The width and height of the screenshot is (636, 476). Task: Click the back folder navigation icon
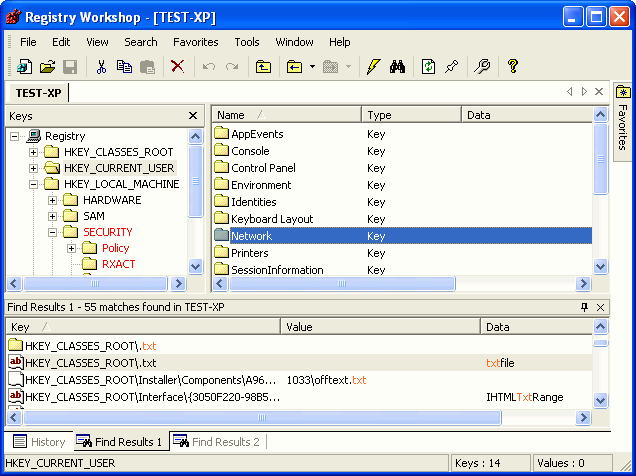294,66
